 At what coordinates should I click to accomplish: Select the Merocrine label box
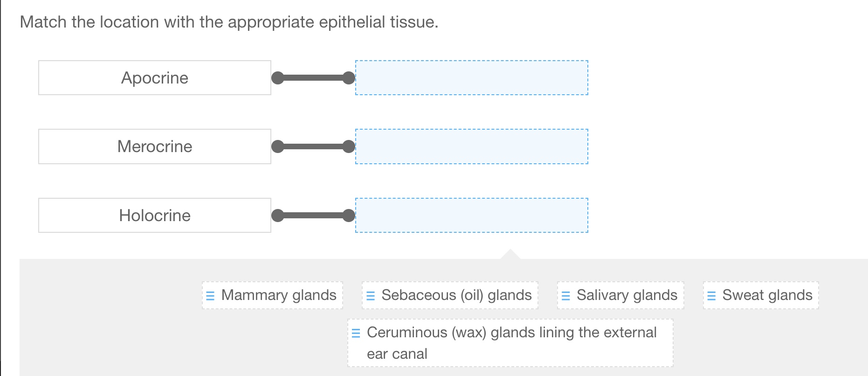click(x=154, y=146)
